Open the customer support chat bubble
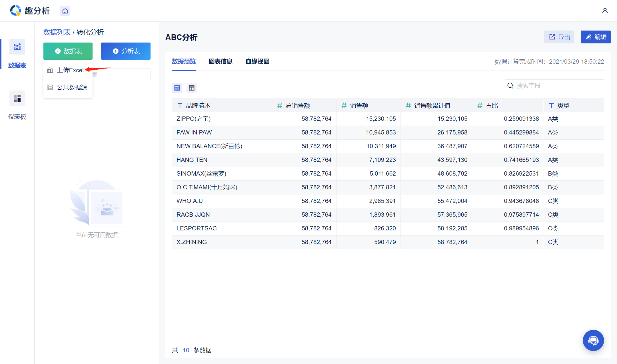The image size is (617, 364). (x=593, y=340)
